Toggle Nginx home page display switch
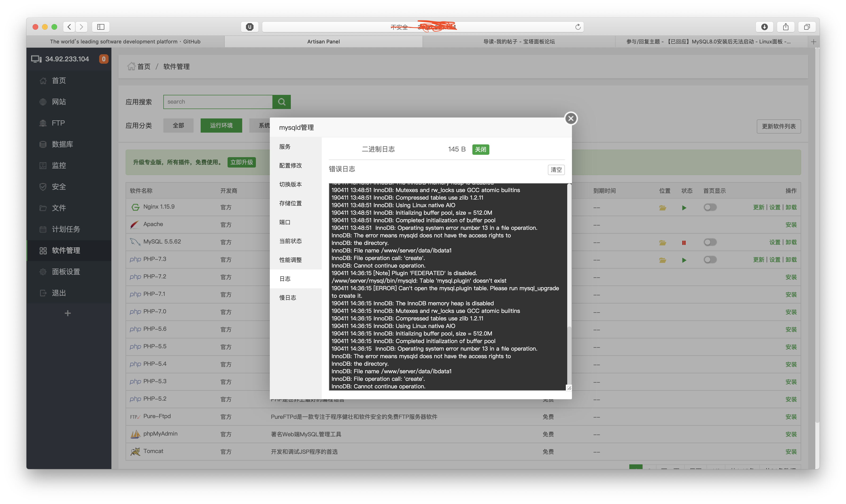The height and width of the screenshot is (504, 846). (710, 207)
